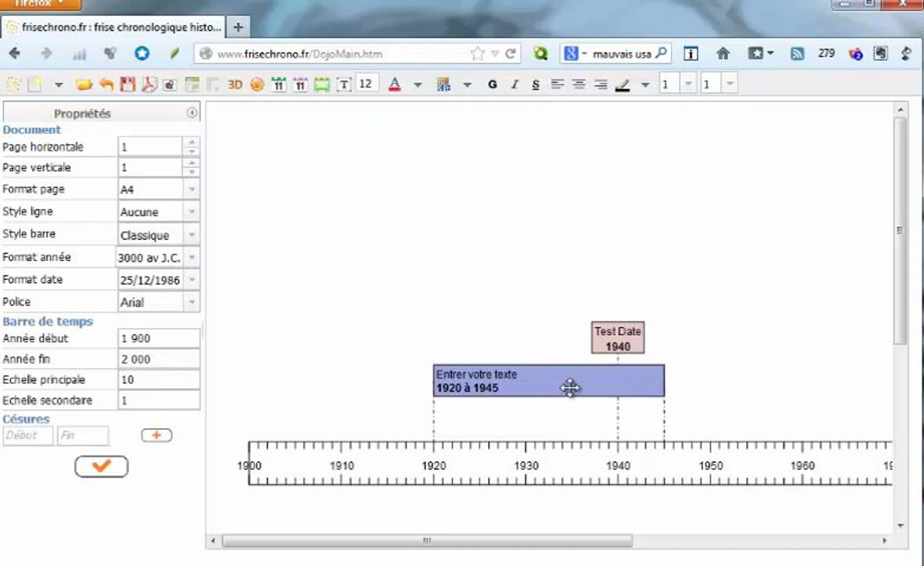924x566 pixels.
Task: Open the Format page A4 dropdown
Action: pos(192,189)
